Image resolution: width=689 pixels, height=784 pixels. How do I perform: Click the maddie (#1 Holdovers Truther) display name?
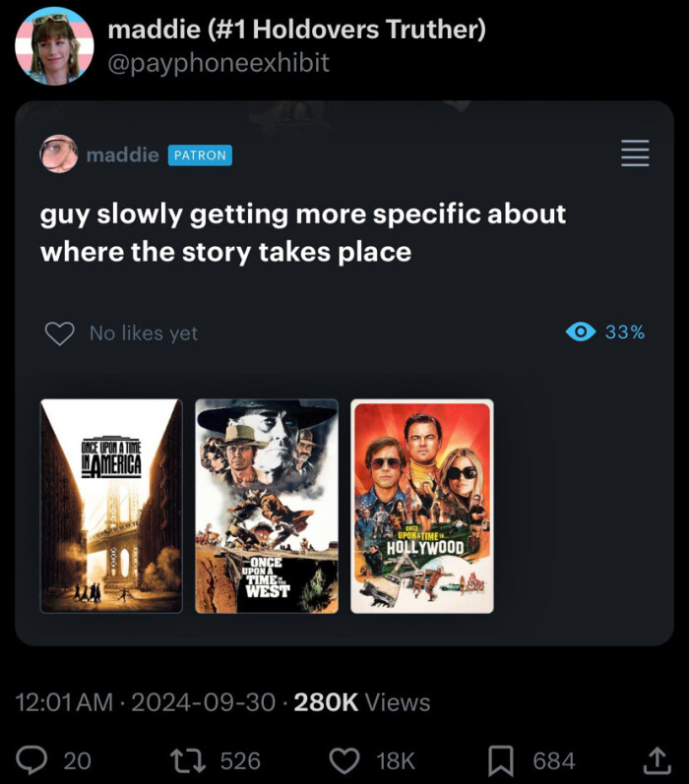click(x=296, y=30)
